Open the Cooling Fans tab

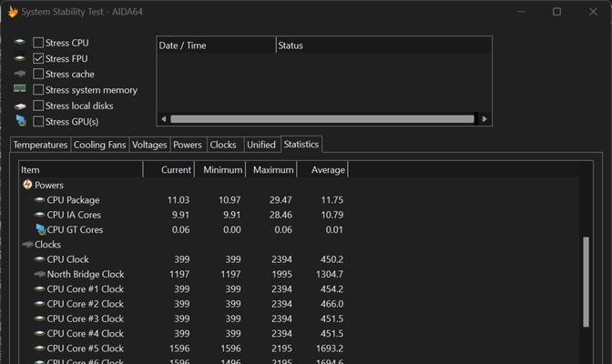99,145
